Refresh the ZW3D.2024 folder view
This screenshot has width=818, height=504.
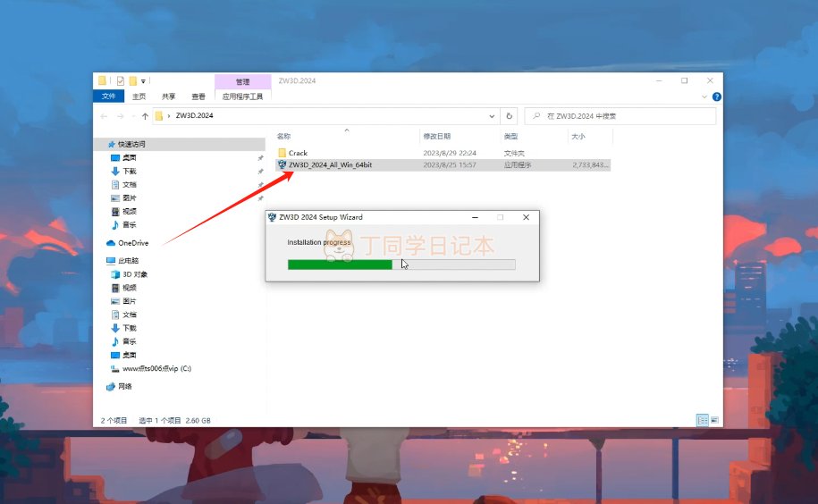point(510,115)
